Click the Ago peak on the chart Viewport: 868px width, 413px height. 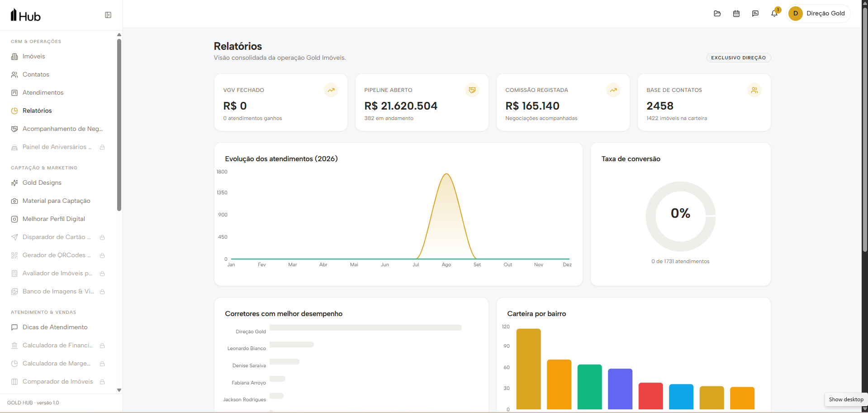[446, 174]
